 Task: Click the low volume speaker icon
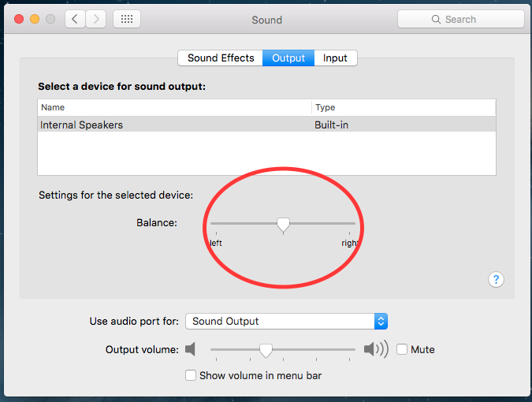[x=190, y=349]
